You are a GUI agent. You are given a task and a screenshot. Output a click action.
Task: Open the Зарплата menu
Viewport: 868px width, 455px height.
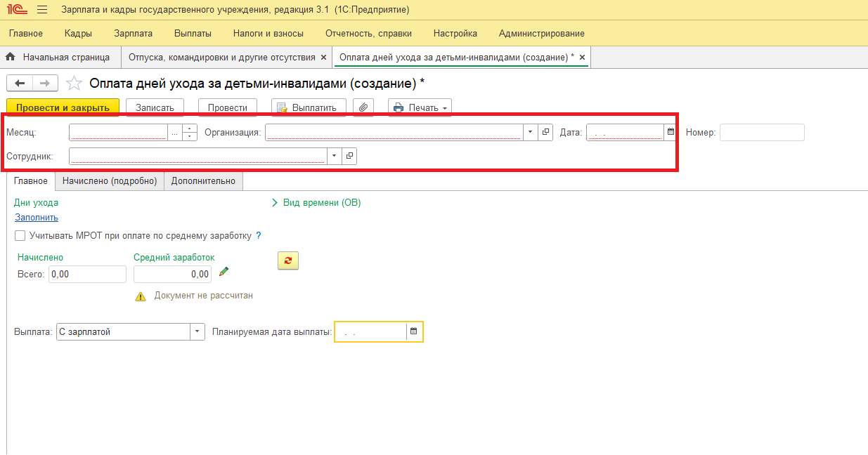[x=134, y=33]
